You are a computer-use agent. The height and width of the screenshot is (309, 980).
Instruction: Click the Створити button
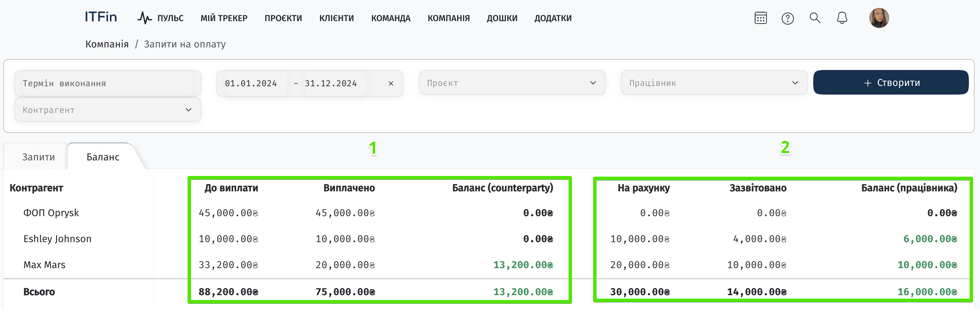coord(891,82)
